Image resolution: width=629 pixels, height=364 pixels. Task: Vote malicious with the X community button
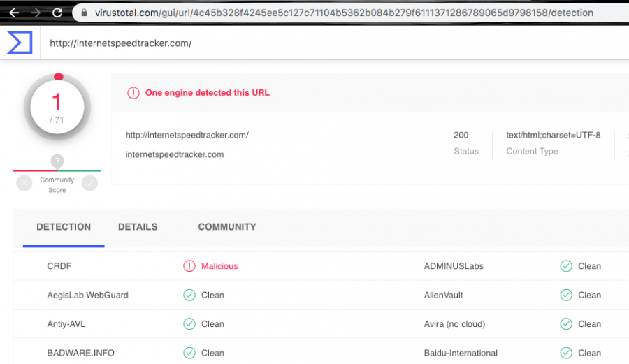[x=24, y=183]
